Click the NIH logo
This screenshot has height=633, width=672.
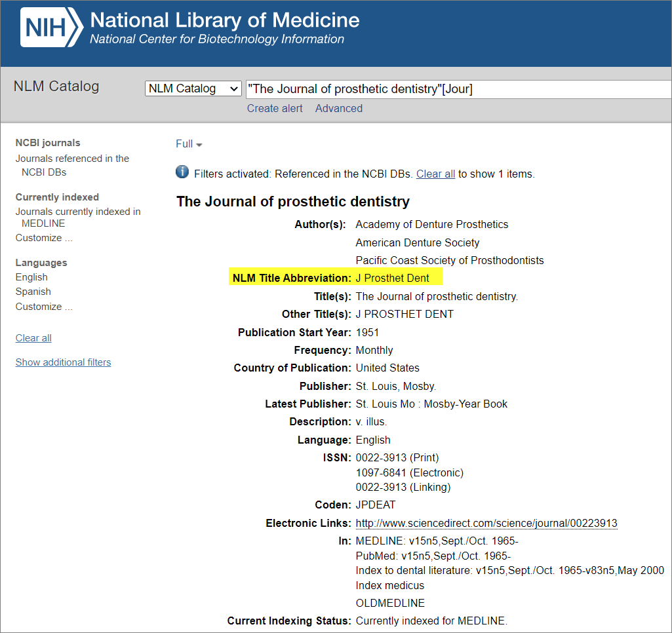(51, 28)
